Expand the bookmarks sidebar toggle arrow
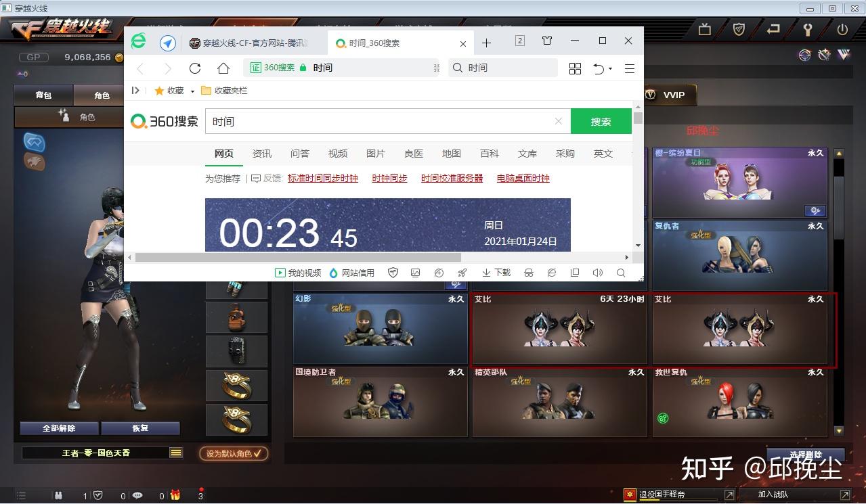866x504 pixels. (135, 90)
